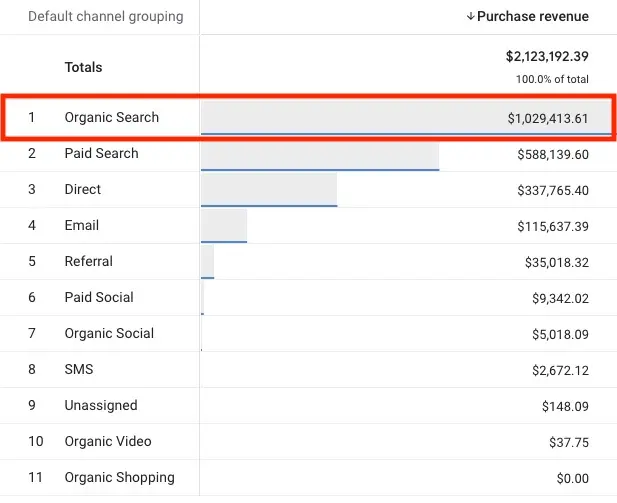Click the Totals row label
617x503 pixels.
pyautogui.click(x=84, y=67)
